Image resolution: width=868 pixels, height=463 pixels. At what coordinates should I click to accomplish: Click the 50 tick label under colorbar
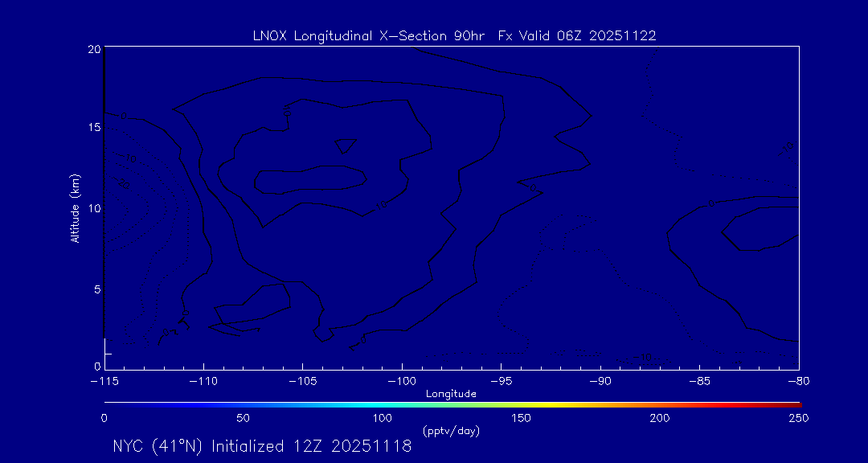(243, 418)
